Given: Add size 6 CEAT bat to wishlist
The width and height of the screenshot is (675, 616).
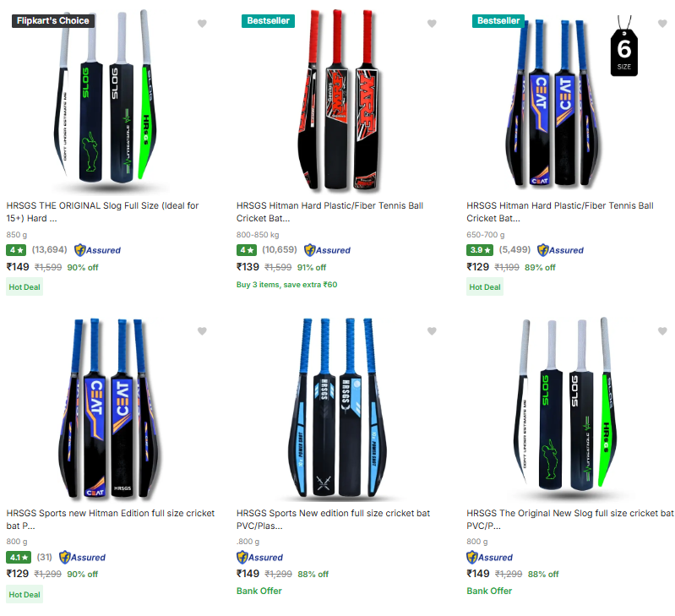Looking at the screenshot, I should click(661, 24).
